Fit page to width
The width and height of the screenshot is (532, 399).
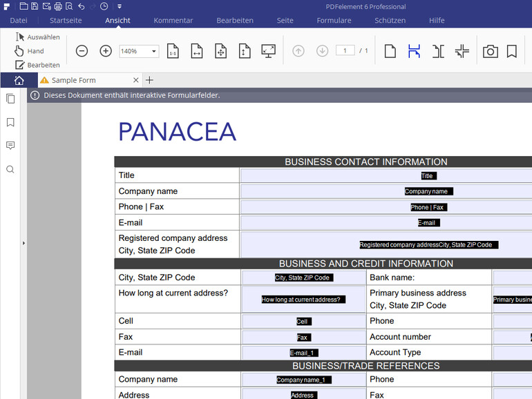[x=197, y=51]
